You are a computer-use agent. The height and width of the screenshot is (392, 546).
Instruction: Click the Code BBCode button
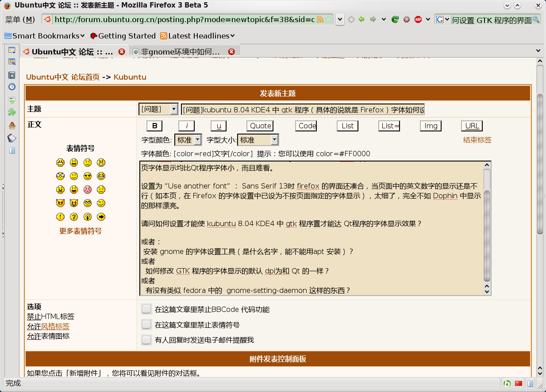[307, 126]
